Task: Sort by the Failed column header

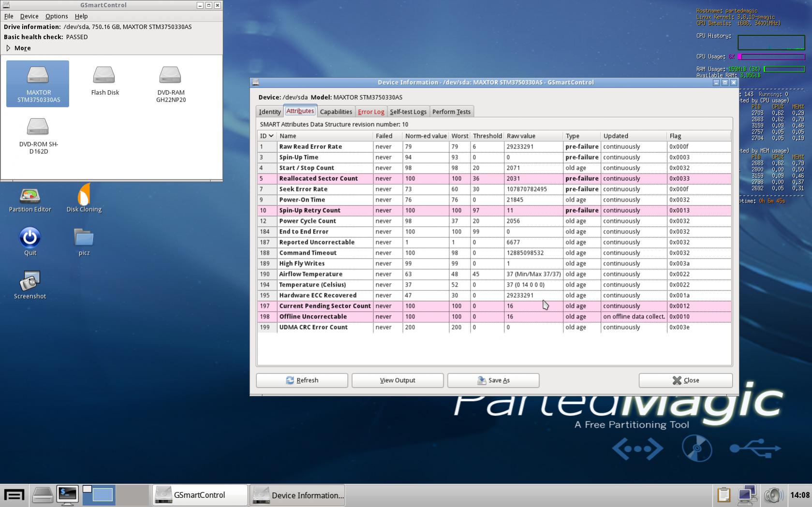Action: pyautogui.click(x=388, y=136)
